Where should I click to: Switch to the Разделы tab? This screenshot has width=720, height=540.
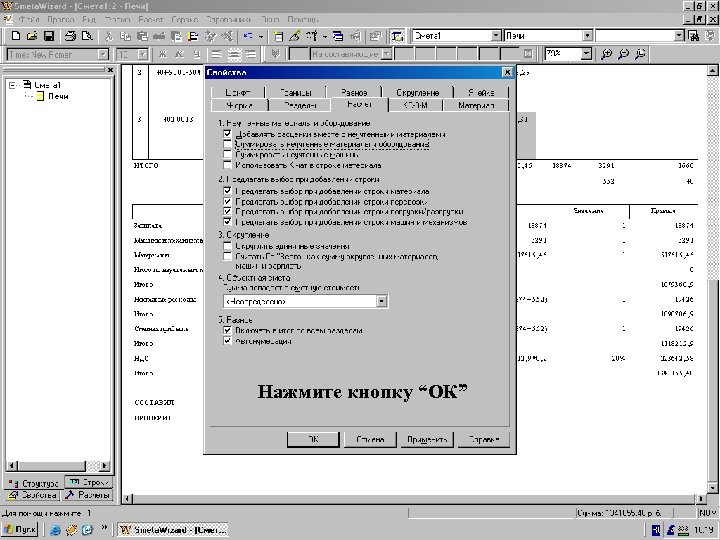(300, 105)
